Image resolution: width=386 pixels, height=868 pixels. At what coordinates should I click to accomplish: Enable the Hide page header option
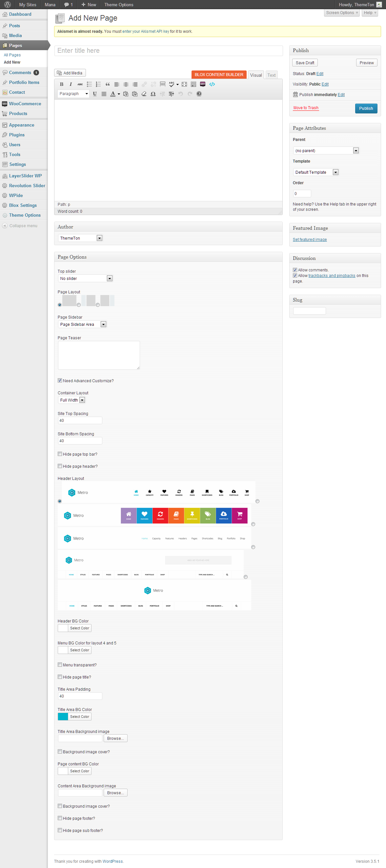click(x=60, y=466)
